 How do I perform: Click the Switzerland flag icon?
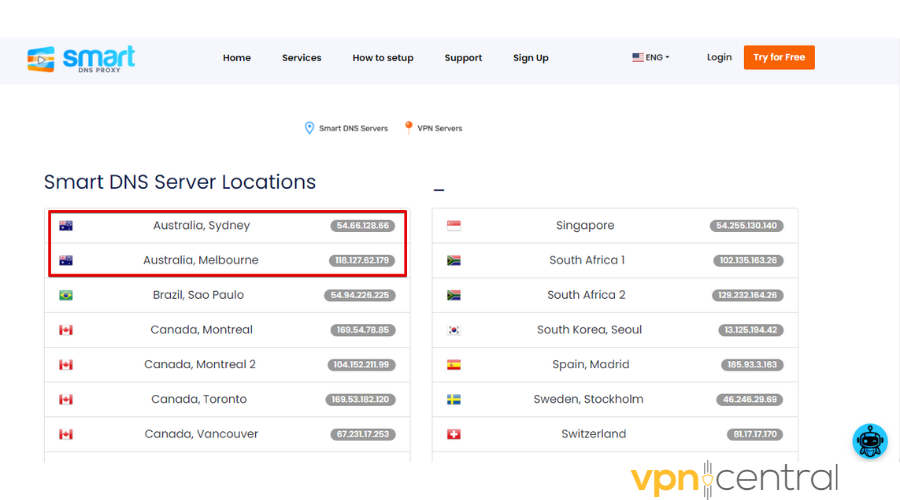point(454,434)
